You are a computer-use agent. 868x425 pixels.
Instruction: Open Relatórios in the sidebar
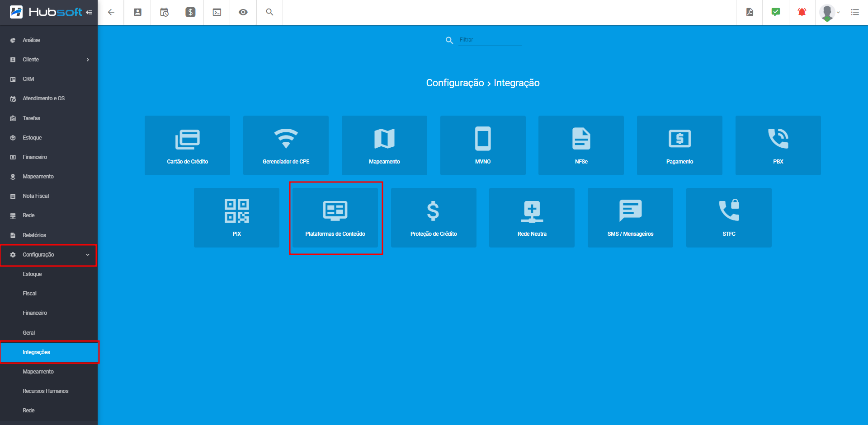(49, 235)
